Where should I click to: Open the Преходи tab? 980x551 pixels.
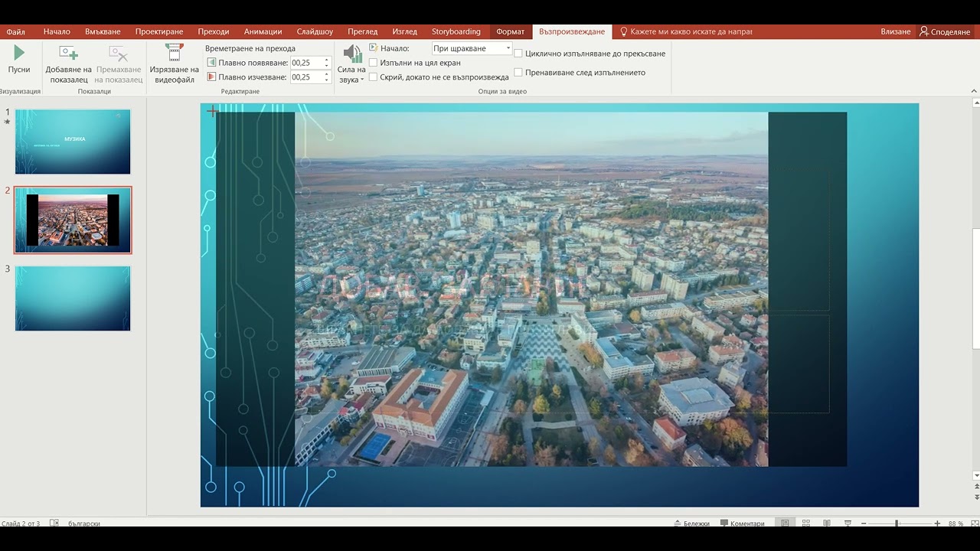click(x=214, y=32)
